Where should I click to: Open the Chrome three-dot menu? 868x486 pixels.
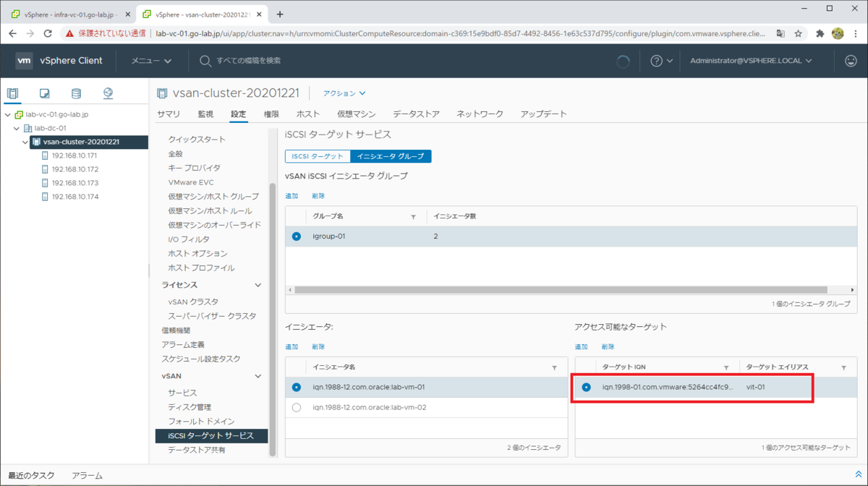tap(856, 33)
